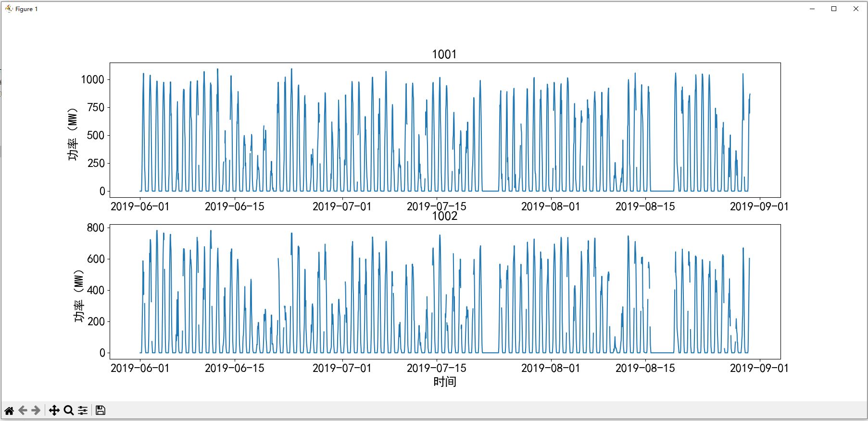The height and width of the screenshot is (421, 868).
Task: Click 2019-08-15 tick label on bottom chart
Action: tap(645, 368)
